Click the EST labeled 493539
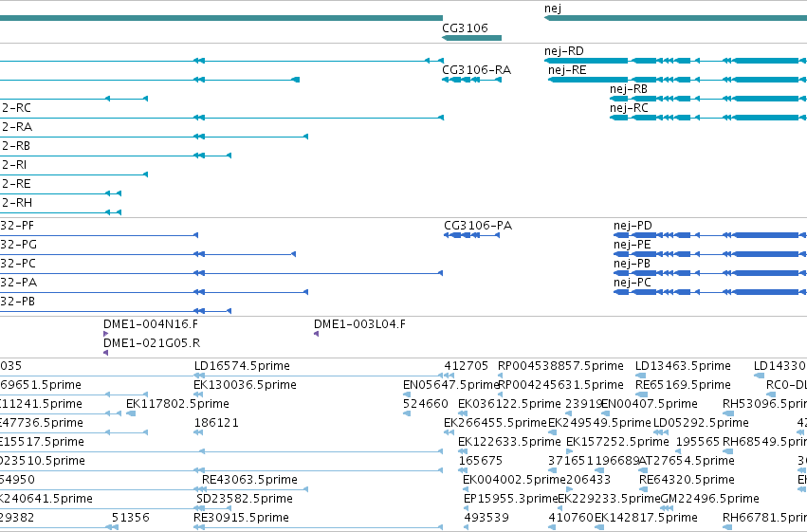Image resolution: width=807 pixels, height=532 pixels. (x=486, y=518)
